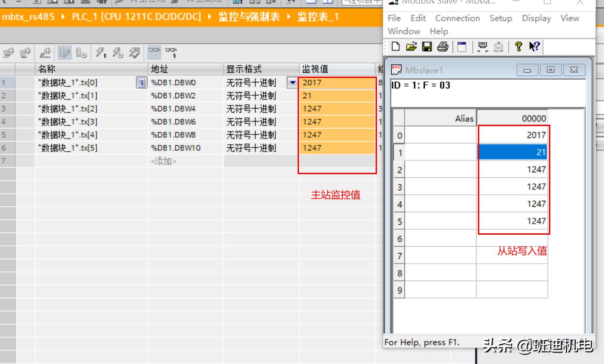
Task: Open a file in Modbus Slave toolbar
Action: 411,47
